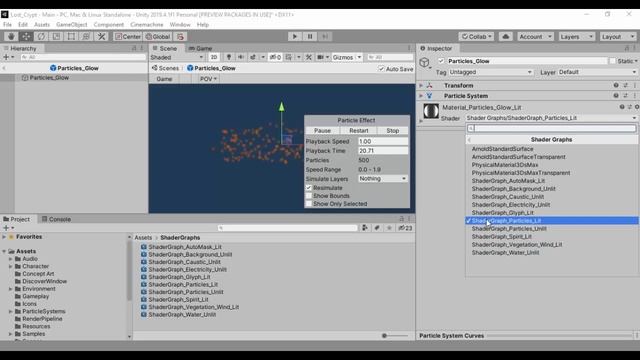Open the GameObject menu

(71, 24)
